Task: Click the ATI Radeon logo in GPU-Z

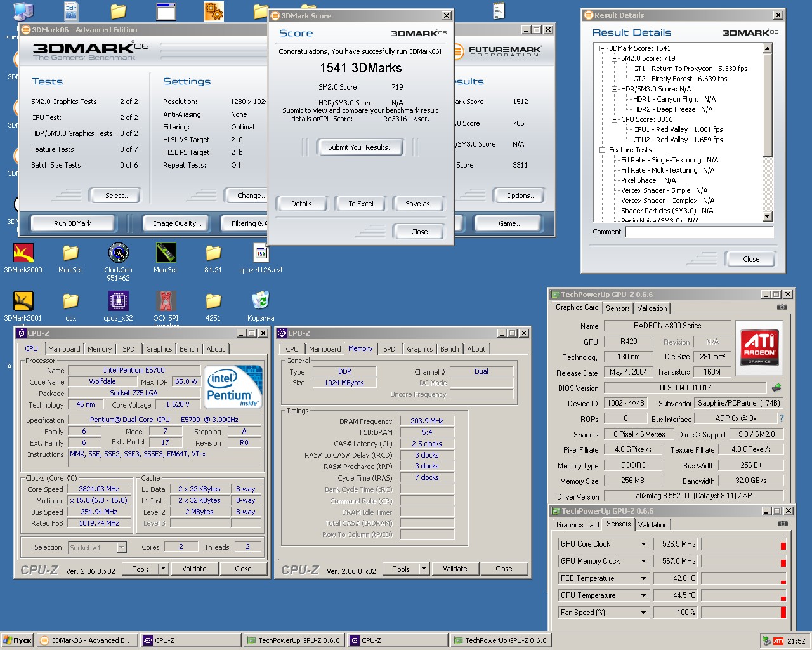Action: [x=759, y=347]
